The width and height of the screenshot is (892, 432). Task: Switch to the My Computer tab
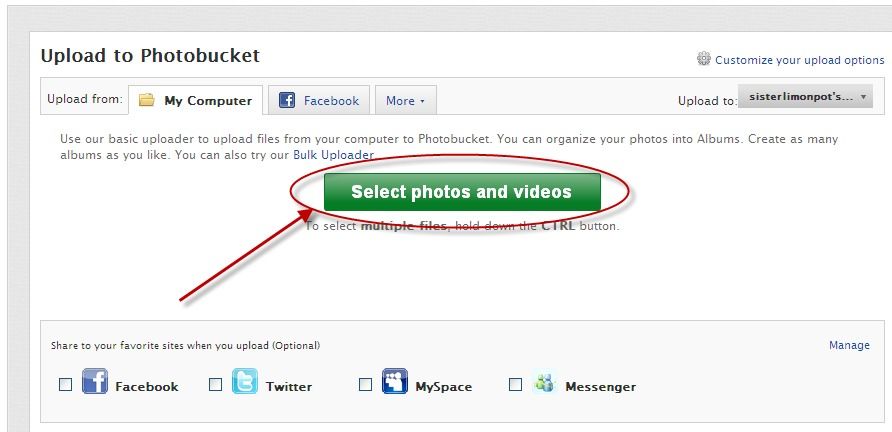(x=196, y=100)
